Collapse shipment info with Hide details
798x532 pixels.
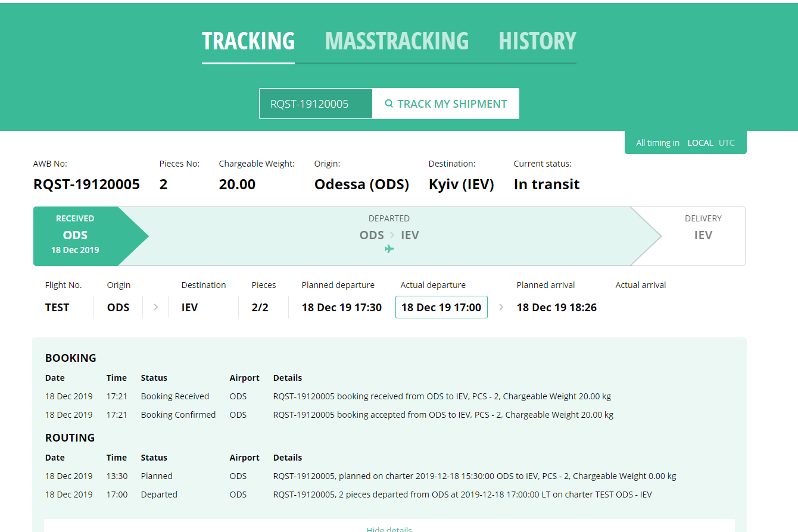[389, 528]
